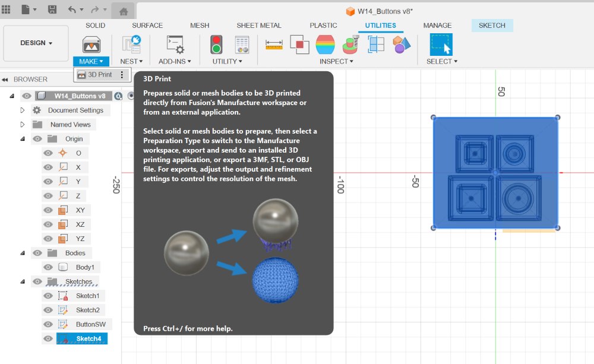594x364 pixels.
Task: Select the Measure ruler tool
Action: point(274,45)
